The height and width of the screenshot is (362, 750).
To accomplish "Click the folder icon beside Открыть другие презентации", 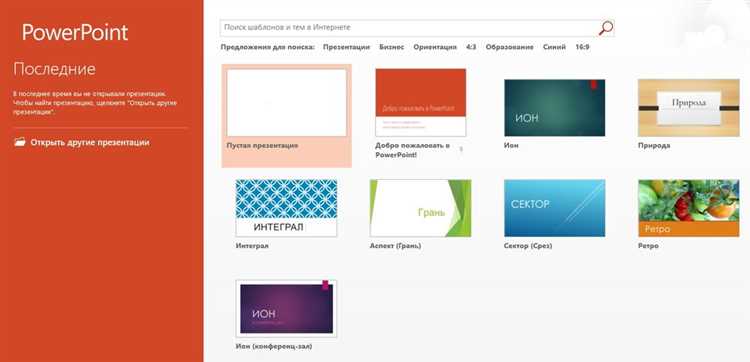I will tap(20, 142).
